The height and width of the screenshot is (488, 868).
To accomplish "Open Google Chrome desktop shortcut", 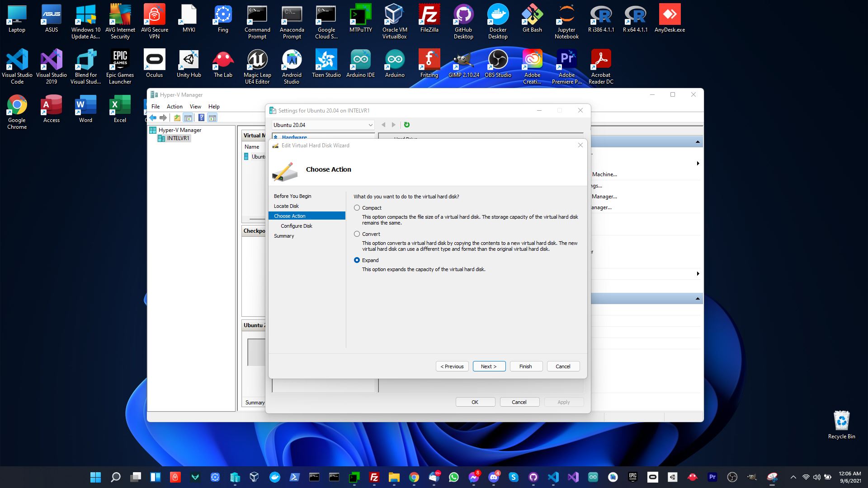I will pos(17,112).
